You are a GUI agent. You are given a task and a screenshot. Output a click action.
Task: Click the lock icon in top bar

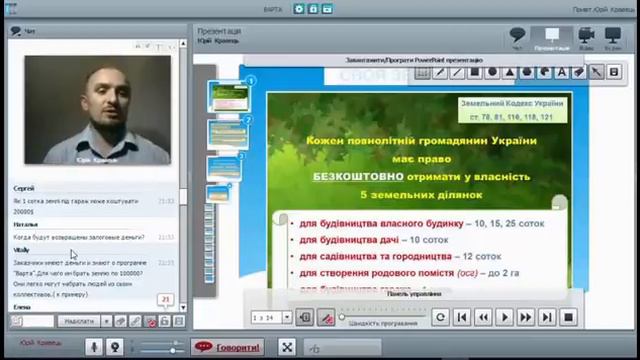(x=313, y=9)
